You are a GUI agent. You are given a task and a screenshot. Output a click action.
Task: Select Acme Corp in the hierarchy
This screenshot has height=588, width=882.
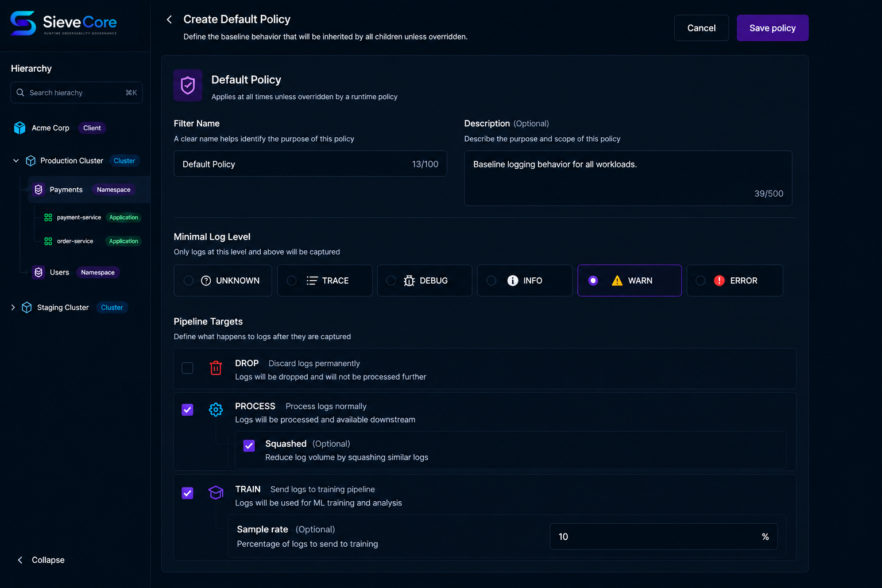coord(51,128)
